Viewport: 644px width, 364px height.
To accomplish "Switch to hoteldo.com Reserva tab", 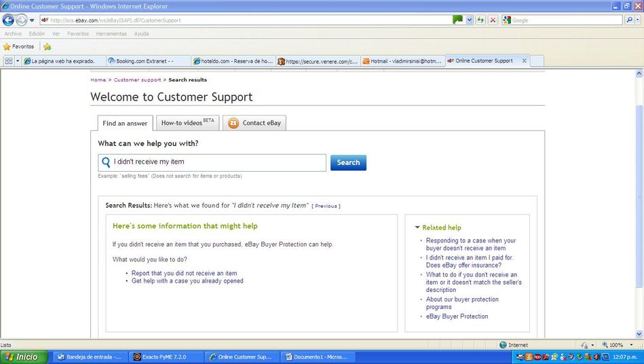I will point(233,61).
